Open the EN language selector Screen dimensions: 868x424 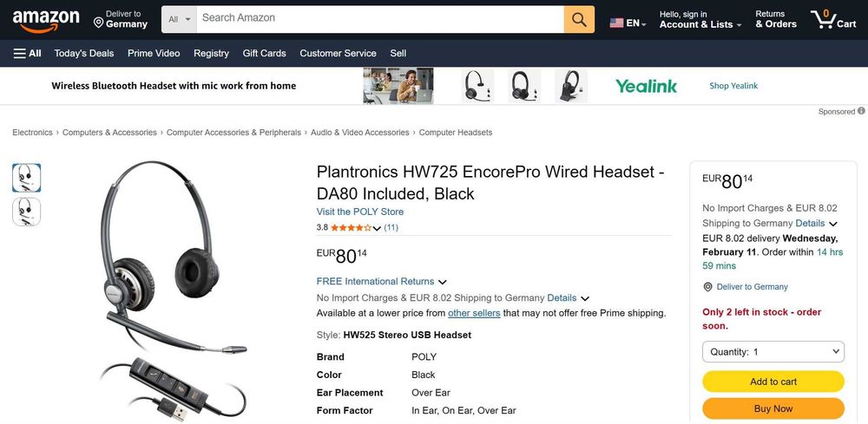628,23
